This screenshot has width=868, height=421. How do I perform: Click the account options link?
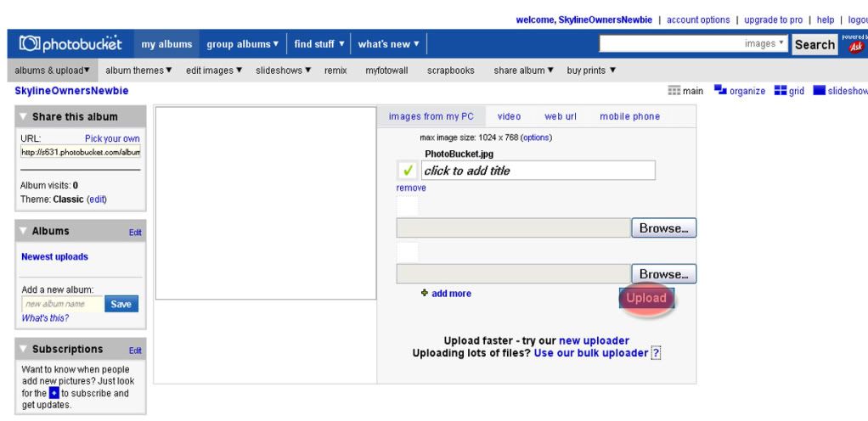[698, 20]
